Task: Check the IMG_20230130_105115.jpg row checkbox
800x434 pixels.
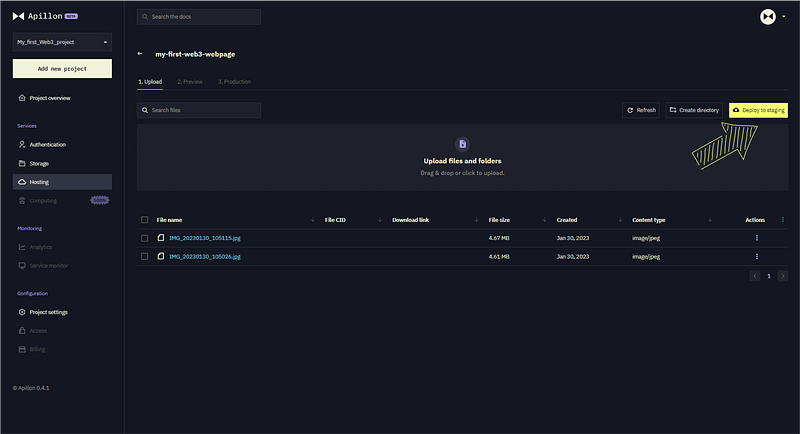Action: click(144, 238)
